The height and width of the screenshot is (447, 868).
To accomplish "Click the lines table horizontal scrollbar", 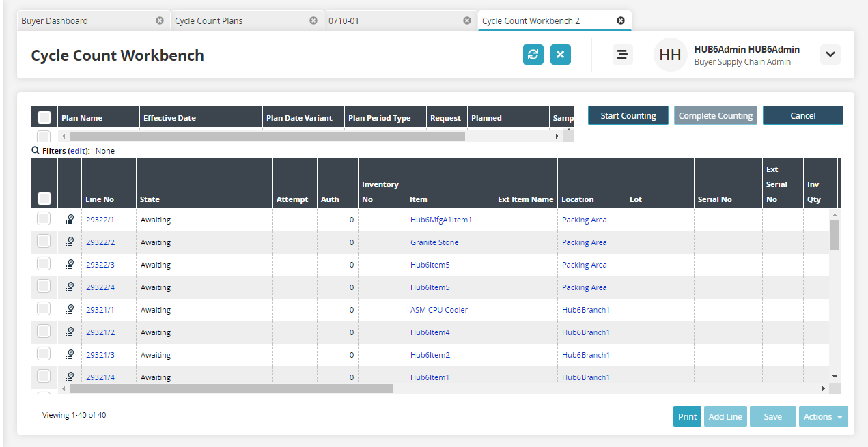I will [x=231, y=388].
